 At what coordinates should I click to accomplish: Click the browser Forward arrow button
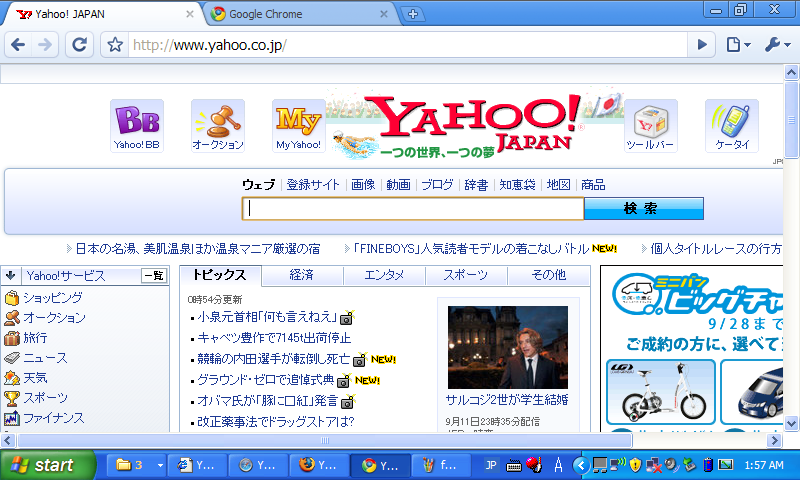45,45
